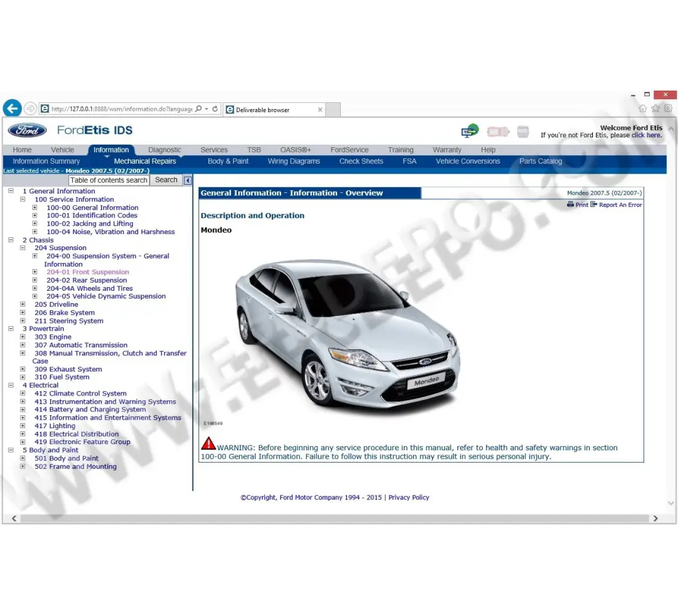Select Wiring Diagrams submenu
Image resolution: width=678 pixels, height=616 pixels.
coord(293,161)
